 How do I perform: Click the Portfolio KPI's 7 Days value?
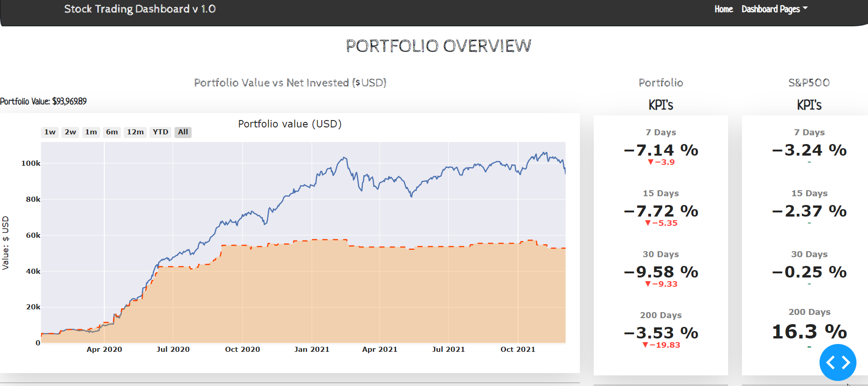[x=660, y=150]
